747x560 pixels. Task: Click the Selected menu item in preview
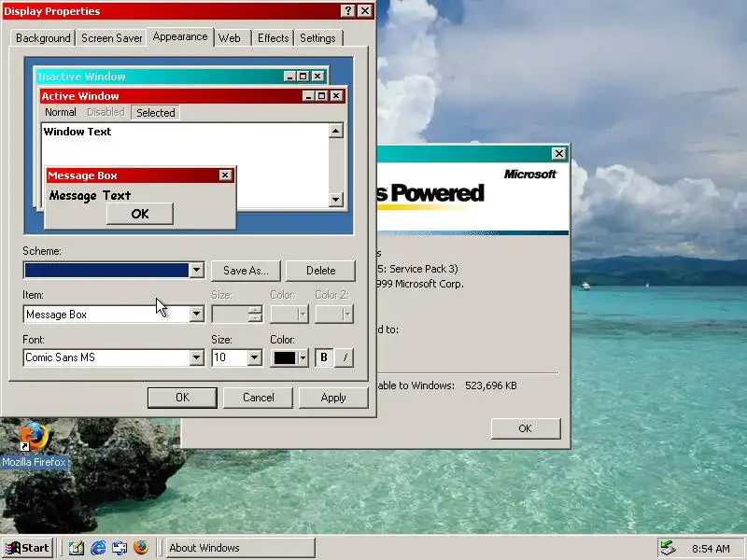(x=156, y=113)
